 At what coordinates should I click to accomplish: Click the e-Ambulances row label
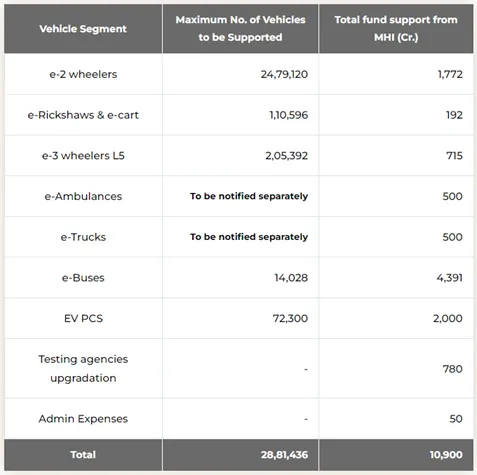(x=83, y=196)
